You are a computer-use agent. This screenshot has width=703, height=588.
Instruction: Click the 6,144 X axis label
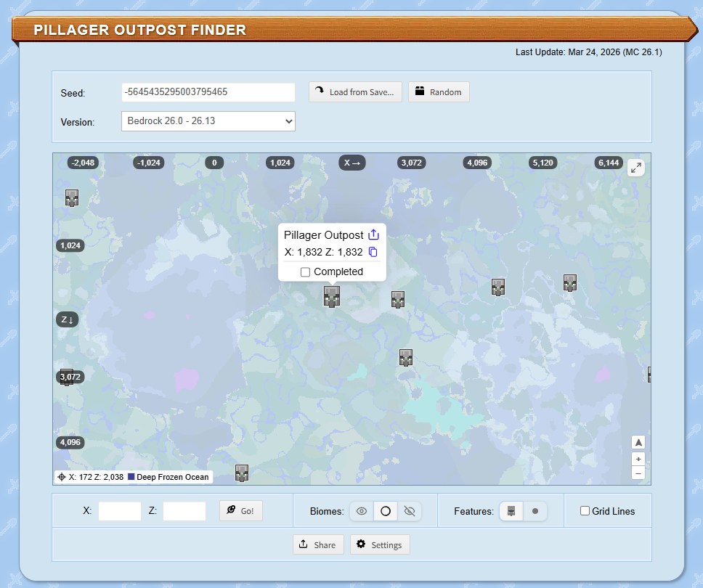(x=609, y=163)
